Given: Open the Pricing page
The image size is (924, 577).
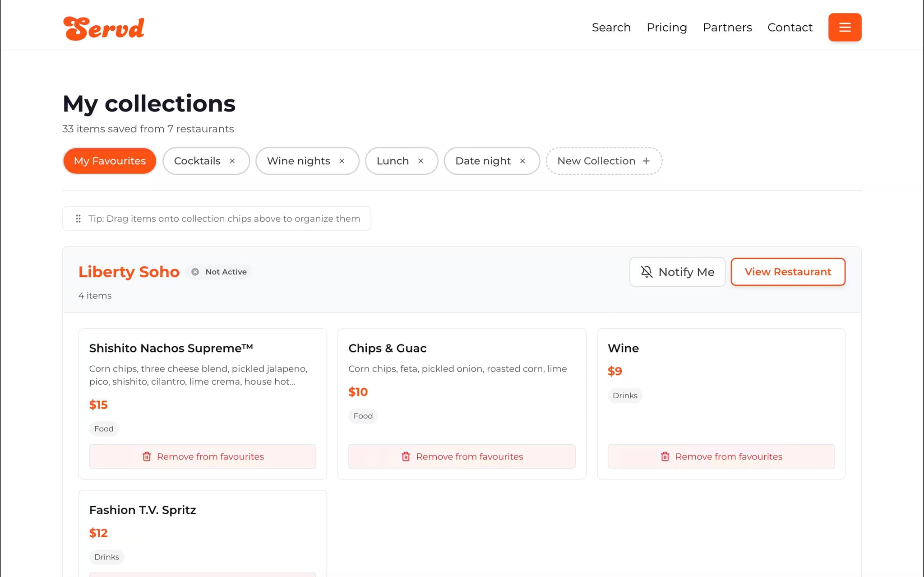Looking at the screenshot, I should pos(667,28).
